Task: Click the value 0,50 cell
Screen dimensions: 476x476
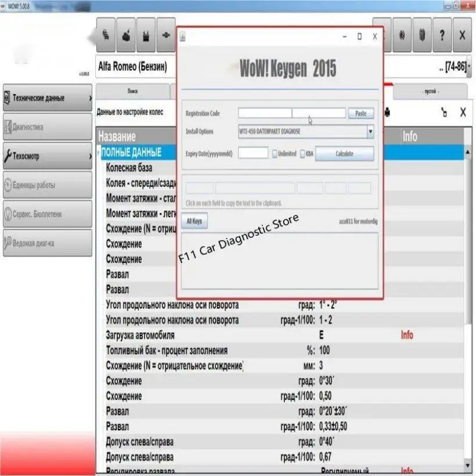Action: 325,396
